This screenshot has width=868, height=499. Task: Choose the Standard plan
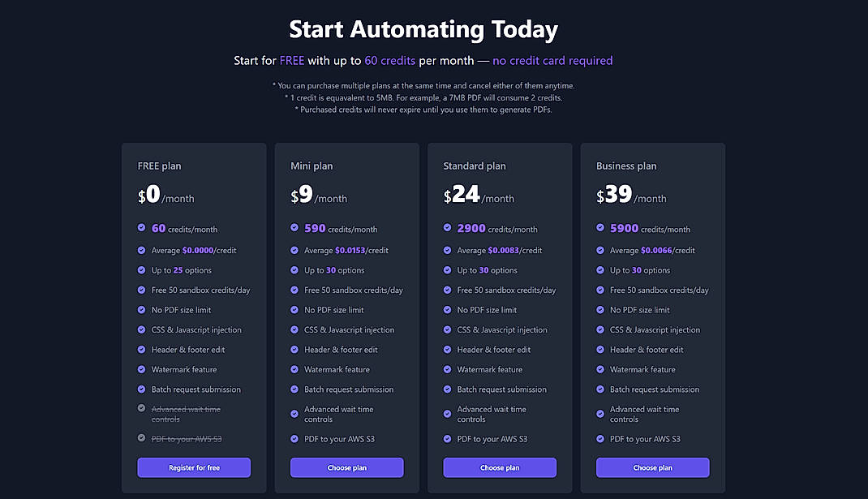coord(500,467)
